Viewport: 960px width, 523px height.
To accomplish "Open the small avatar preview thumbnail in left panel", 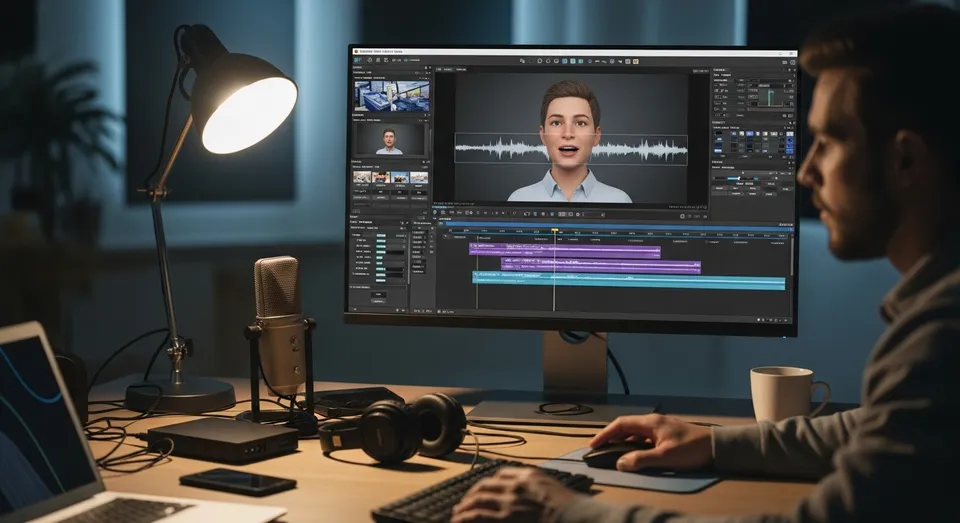I will [x=389, y=140].
